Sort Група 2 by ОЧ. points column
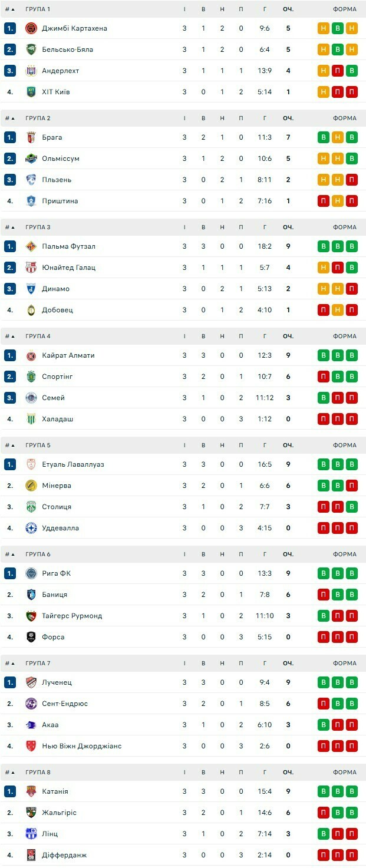The width and height of the screenshot is (366, 868). click(x=288, y=118)
